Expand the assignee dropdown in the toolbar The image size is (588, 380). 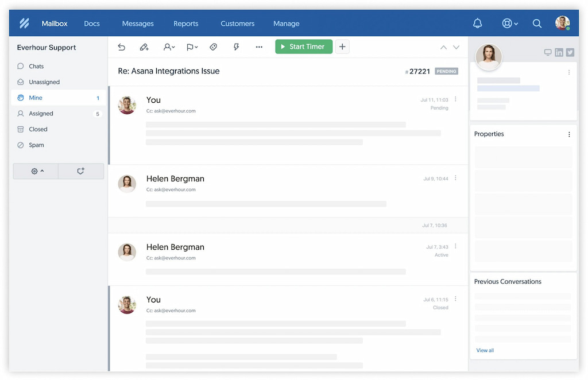[x=169, y=47]
